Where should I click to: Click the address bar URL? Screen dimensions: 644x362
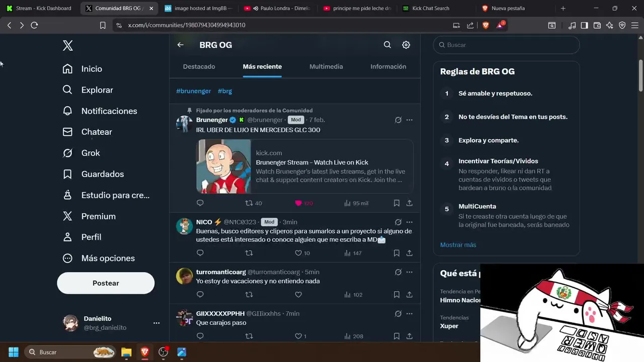point(187,25)
